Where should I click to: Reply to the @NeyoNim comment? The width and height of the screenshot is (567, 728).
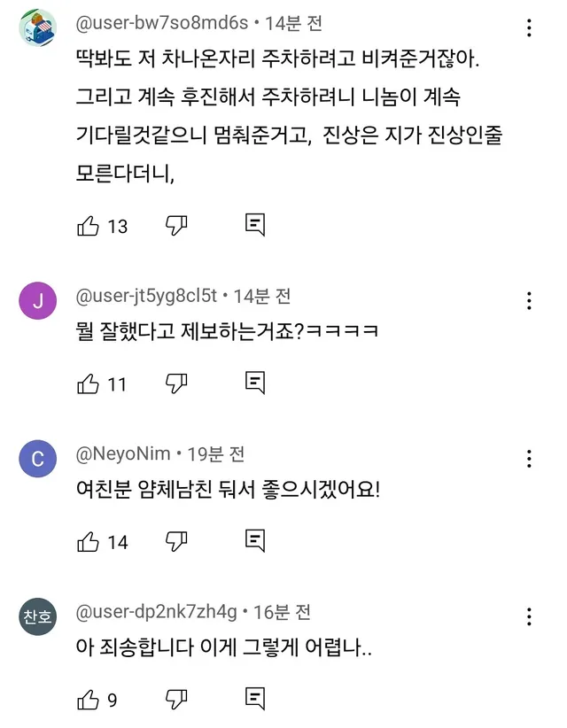pyautogui.click(x=255, y=541)
